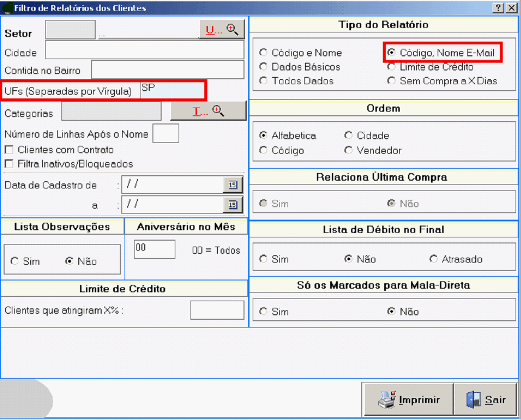Open the Categorias lookup magnifier button
Viewport: 521px width, 420px height.
(208, 111)
